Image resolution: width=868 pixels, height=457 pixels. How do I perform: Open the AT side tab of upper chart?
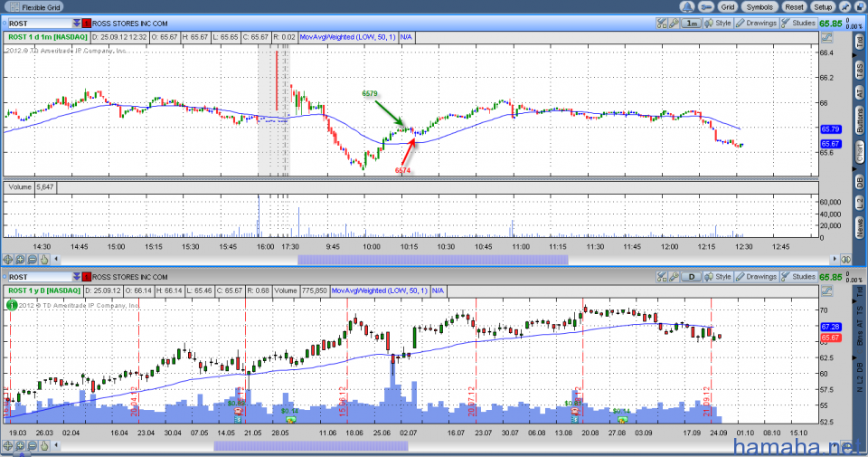coord(860,93)
